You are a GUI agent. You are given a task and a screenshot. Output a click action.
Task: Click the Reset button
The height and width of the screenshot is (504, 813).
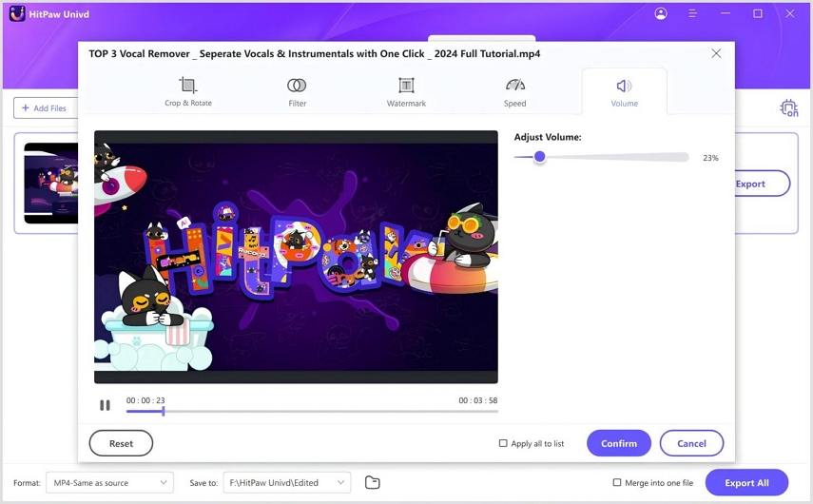point(121,443)
